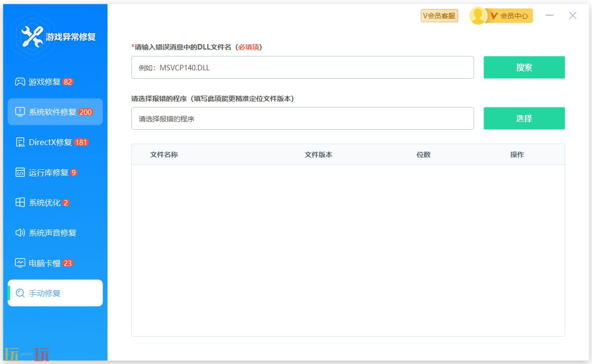
Task: Click the 手动修复 magnifier icon
Action: 20,293
